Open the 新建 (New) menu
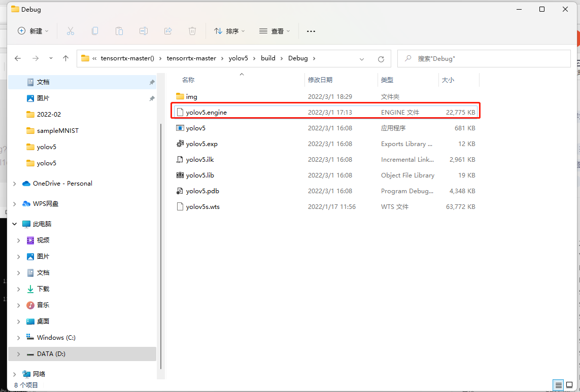Viewport: 580px width, 392px height. pos(33,31)
